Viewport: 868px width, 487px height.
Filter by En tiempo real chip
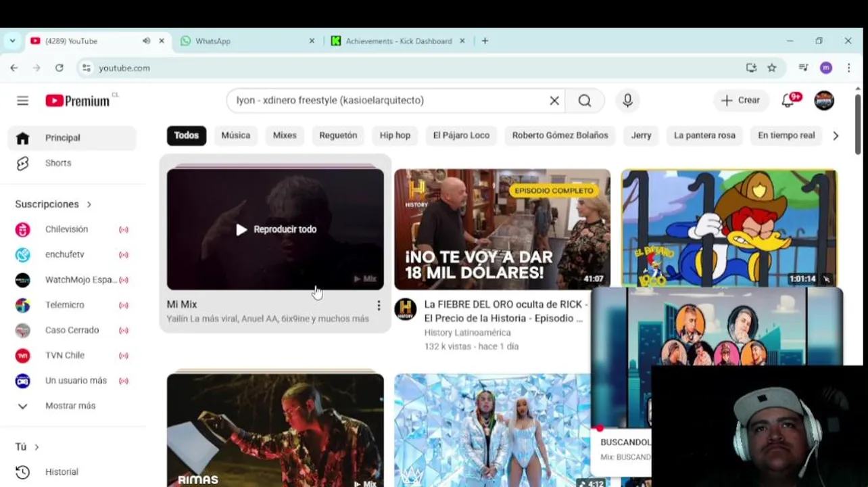786,135
